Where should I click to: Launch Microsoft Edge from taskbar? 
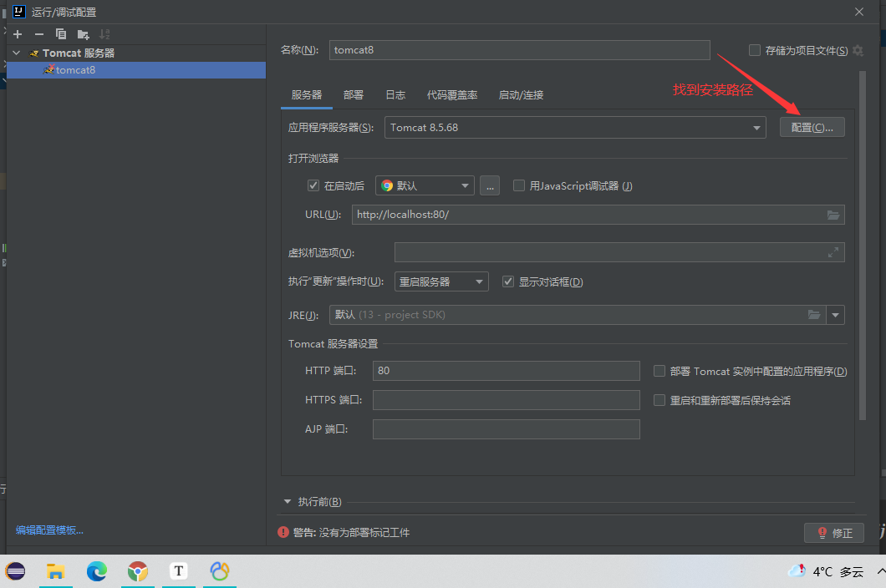pyautogui.click(x=97, y=571)
